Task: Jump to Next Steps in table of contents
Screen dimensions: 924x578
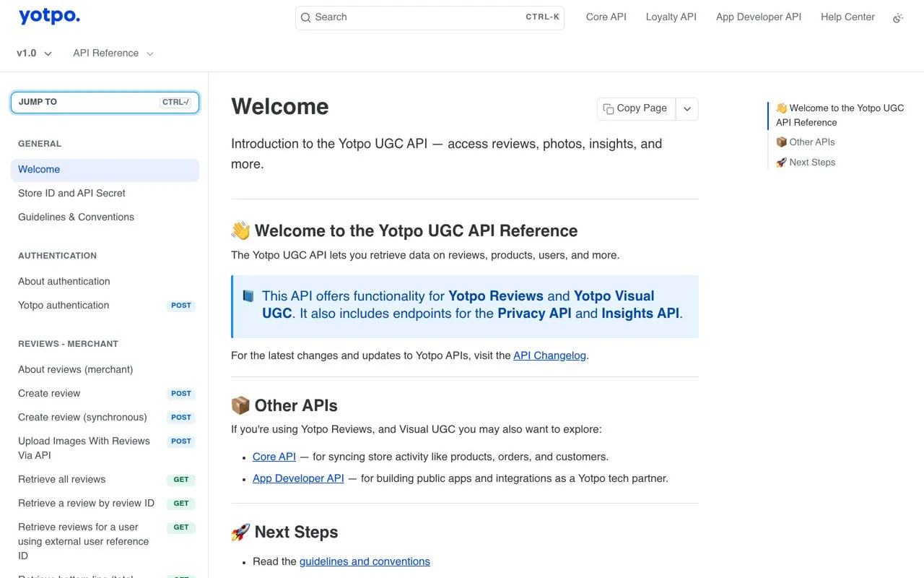Action: [x=805, y=163]
